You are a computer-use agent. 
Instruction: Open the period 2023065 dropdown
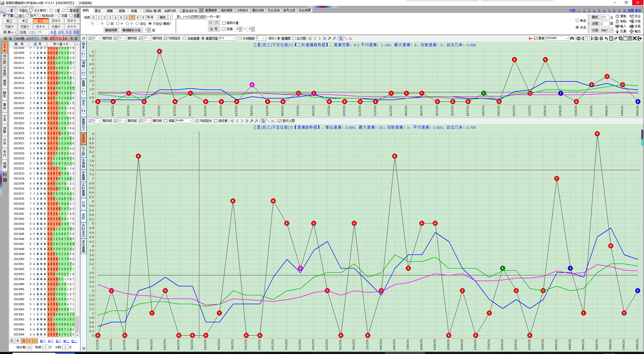557,38
